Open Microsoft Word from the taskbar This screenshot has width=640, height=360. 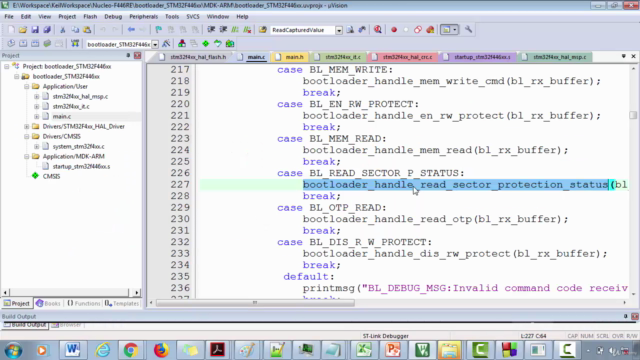coord(72,350)
